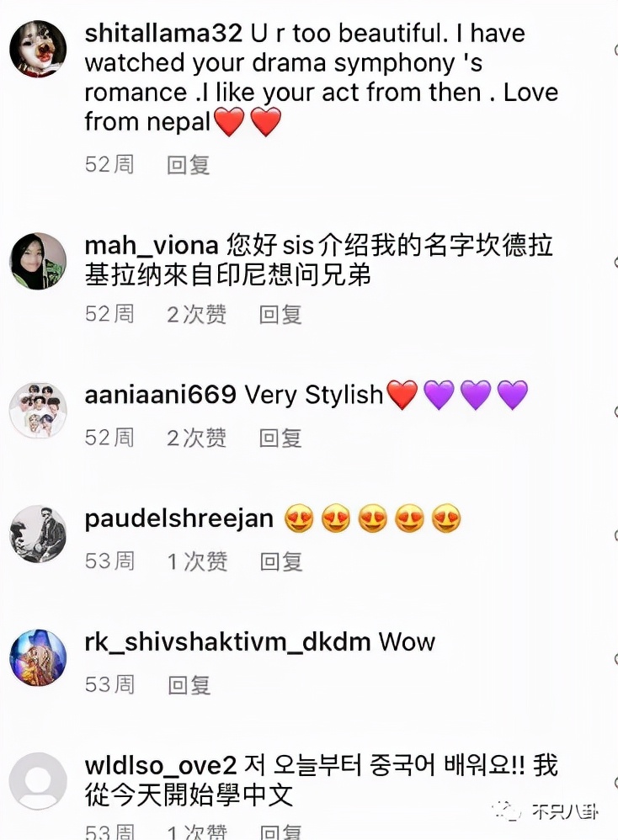The image size is (618, 840).
Task: Tap aaniaani669's profile avatar
Action: (38, 411)
